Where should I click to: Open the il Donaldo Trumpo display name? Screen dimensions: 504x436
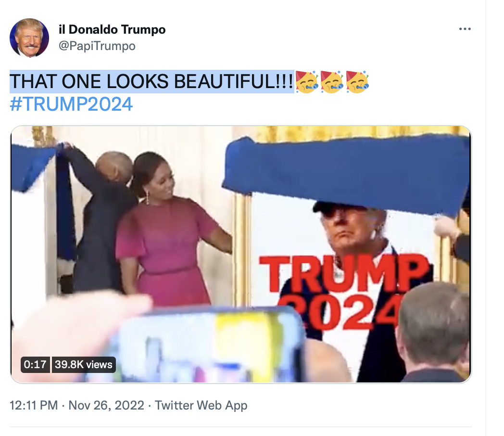pos(112,29)
